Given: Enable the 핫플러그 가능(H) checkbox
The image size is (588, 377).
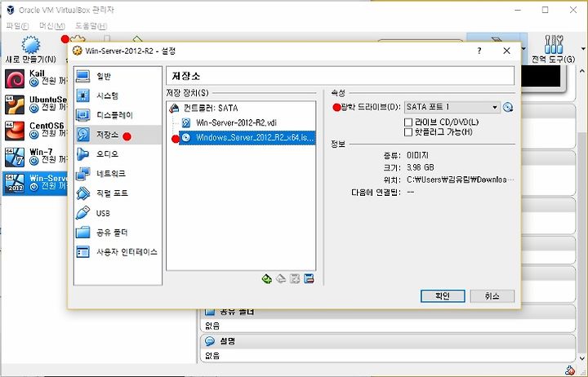Looking at the screenshot, I should (408, 132).
